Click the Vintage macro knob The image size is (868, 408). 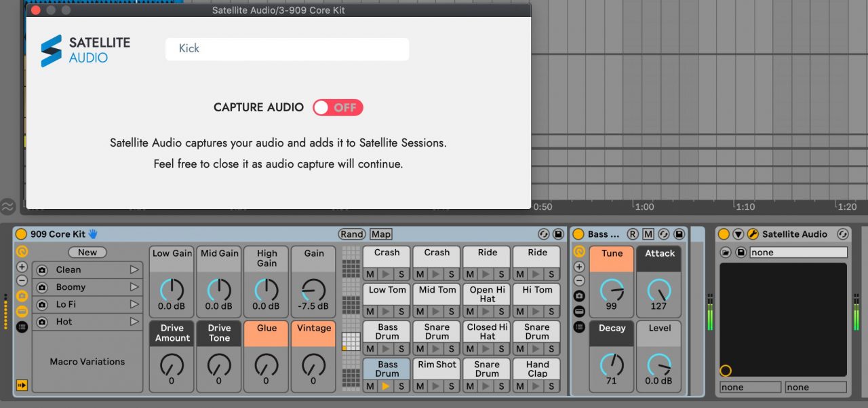(x=313, y=365)
